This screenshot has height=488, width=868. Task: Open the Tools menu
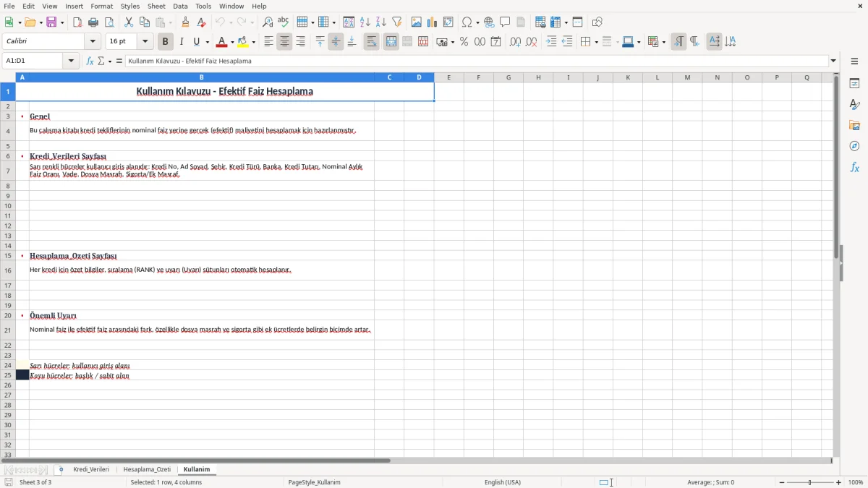click(x=203, y=6)
